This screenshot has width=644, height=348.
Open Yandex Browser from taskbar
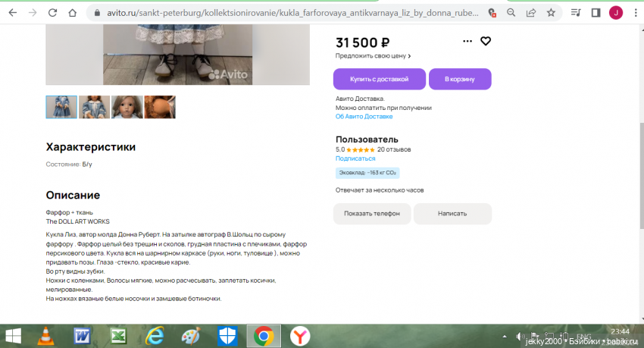(300, 336)
